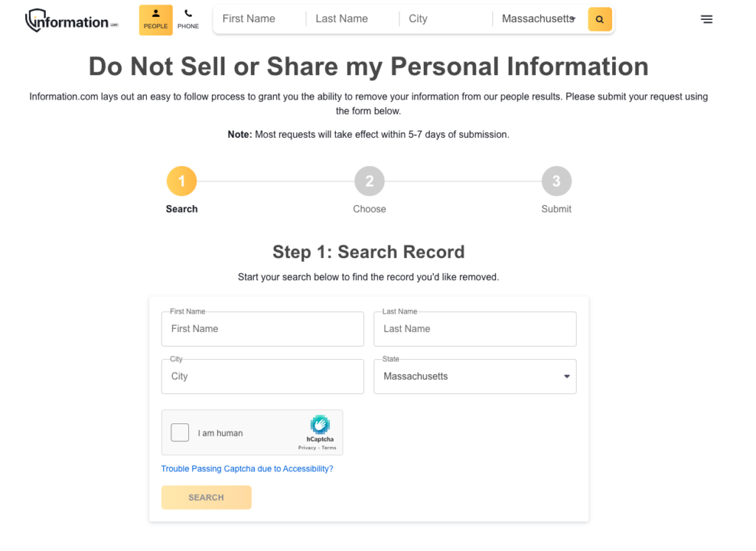This screenshot has height=551, width=756.
Task: Click the First Name form field
Action: click(262, 328)
